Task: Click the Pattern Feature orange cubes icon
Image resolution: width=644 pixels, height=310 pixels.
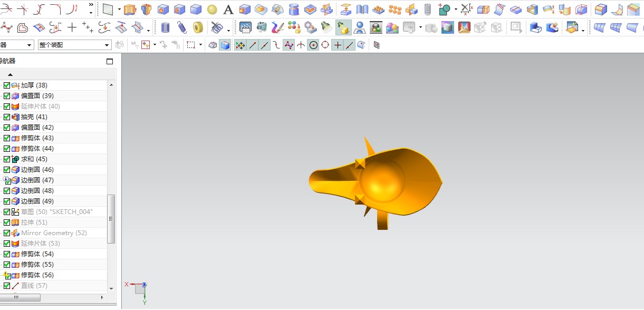Action: point(395,9)
